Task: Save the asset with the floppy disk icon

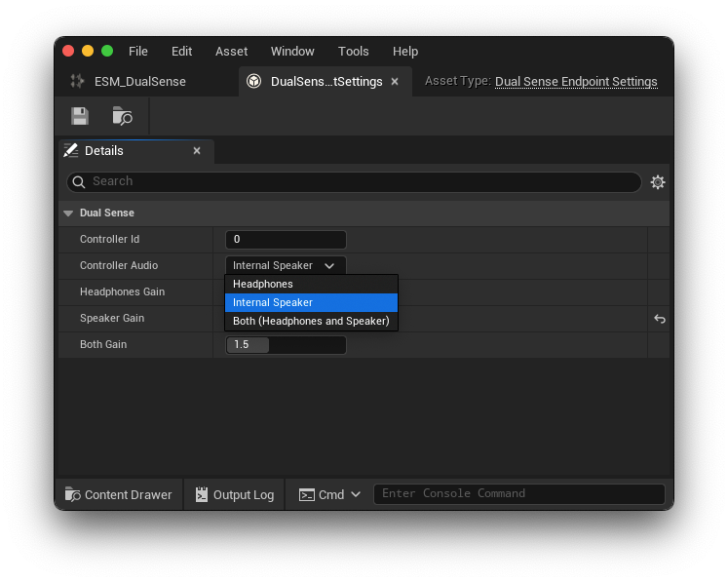Action: tap(80, 116)
